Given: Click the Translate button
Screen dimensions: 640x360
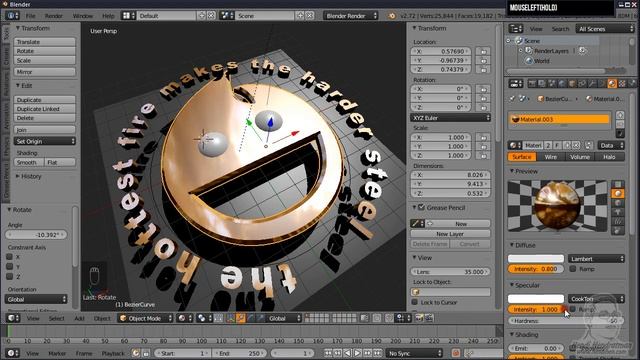Looking at the screenshot, I should pos(45,42).
